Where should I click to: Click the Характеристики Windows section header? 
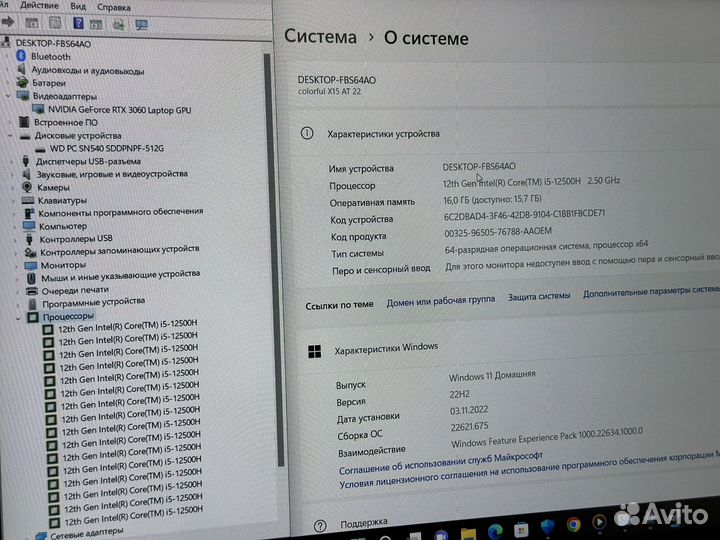386,349
